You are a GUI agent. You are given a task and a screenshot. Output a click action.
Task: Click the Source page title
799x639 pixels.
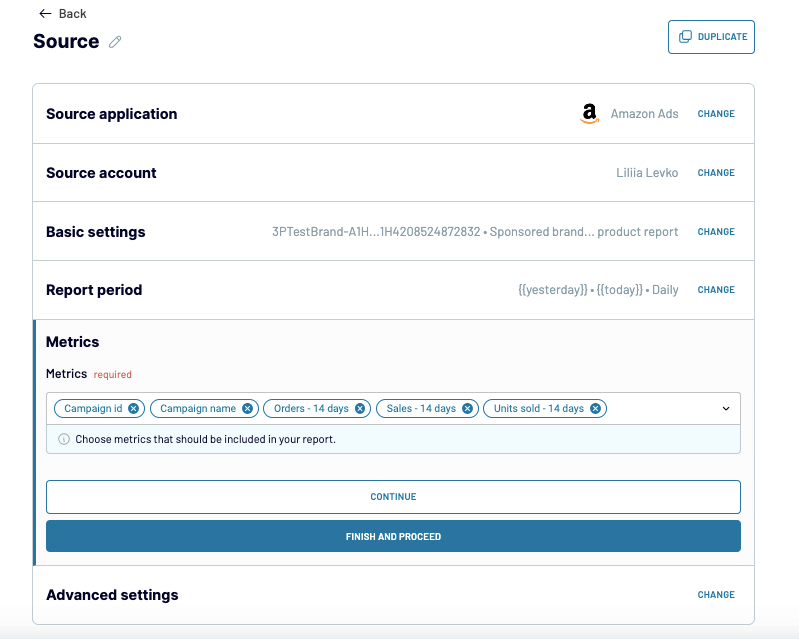click(66, 41)
